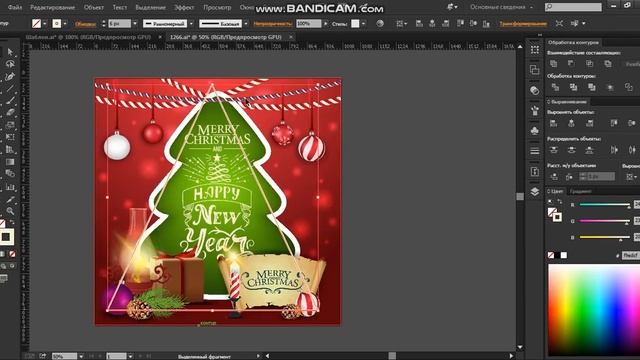Click the fill/stroke indicator in Color panel
640x360 pixels.
click(554, 214)
